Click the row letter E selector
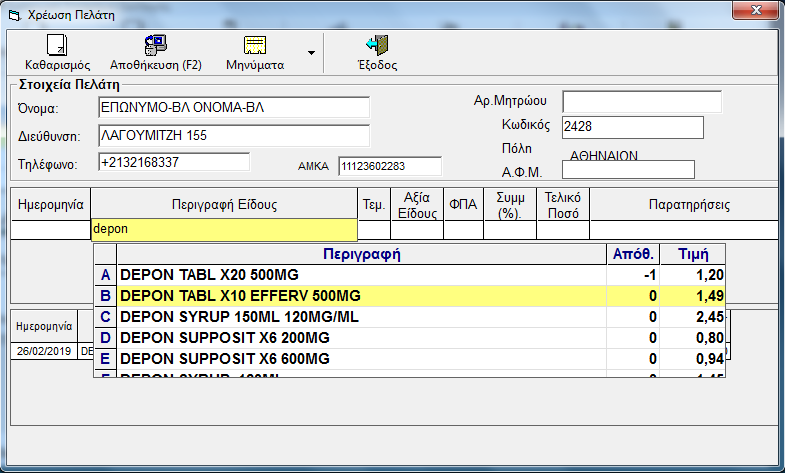 tap(105, 359)
